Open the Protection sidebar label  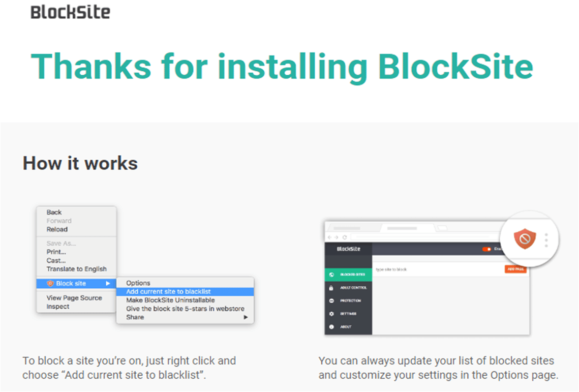click(350, 301)
